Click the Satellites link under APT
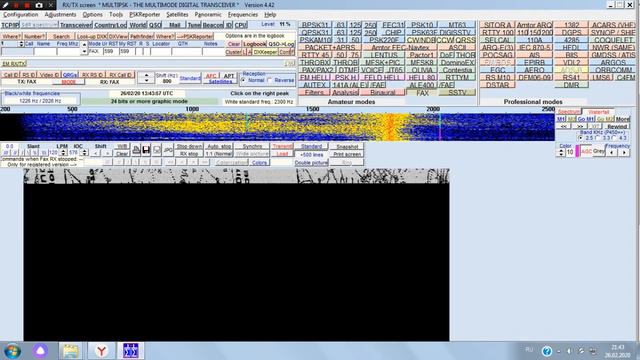 click(x=220, y=82)
